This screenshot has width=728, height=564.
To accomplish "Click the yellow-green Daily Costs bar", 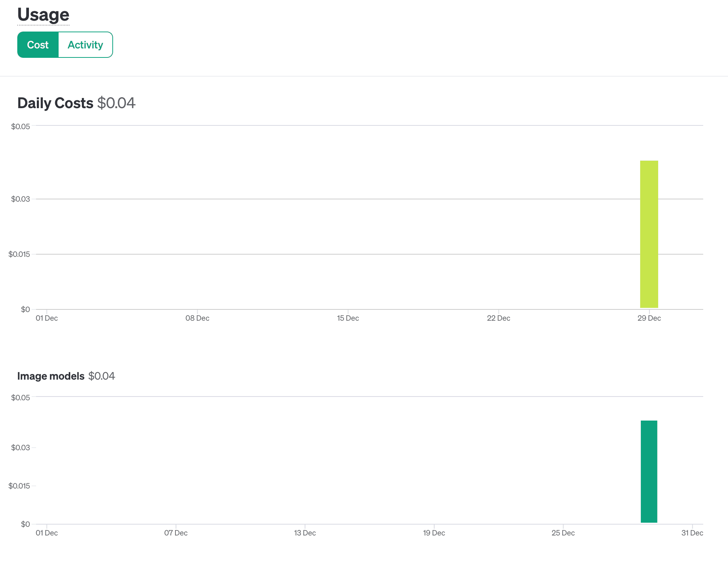I will coord(649,234).
